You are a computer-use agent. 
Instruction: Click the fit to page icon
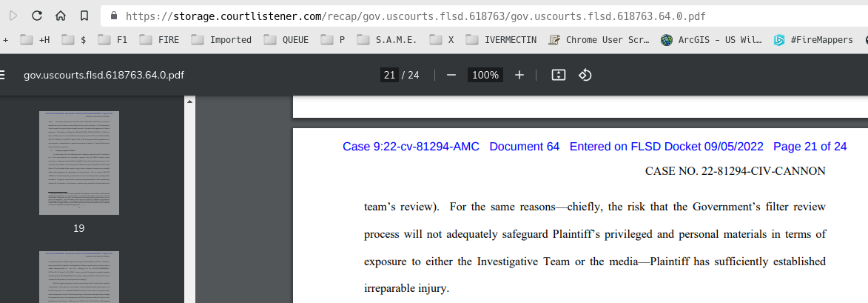[x=559, y=75]
